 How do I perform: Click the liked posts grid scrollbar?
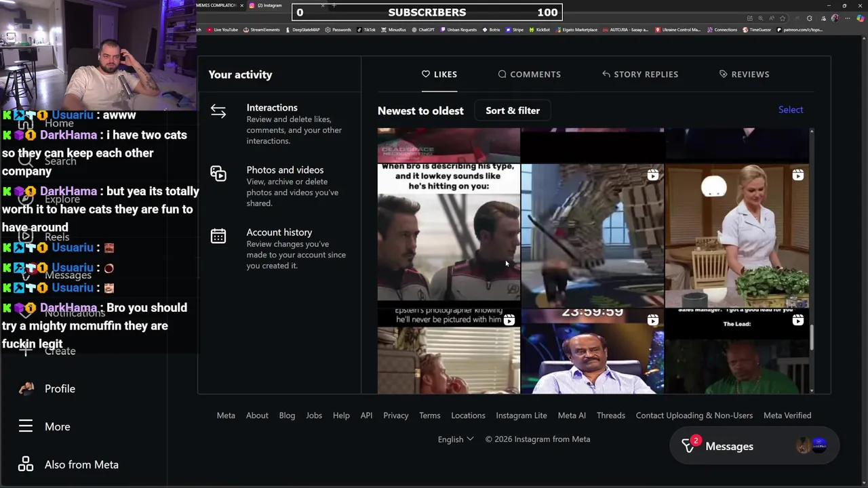[812, 338]
